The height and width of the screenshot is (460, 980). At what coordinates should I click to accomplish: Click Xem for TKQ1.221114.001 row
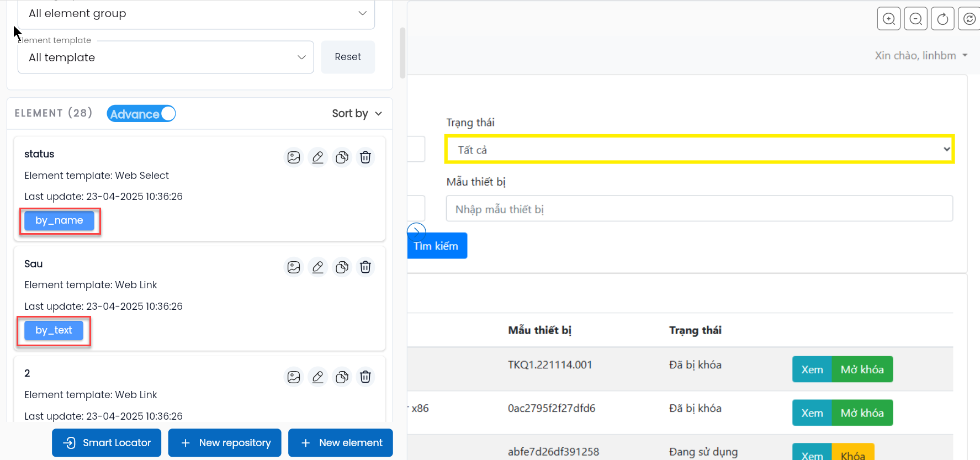(x=812, y=369)
